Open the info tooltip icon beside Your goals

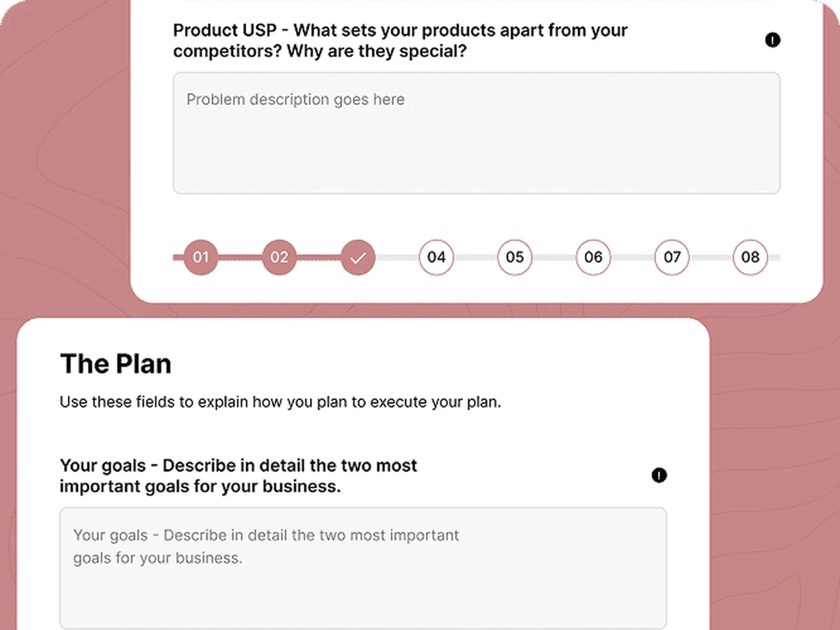tap(659, 475)
